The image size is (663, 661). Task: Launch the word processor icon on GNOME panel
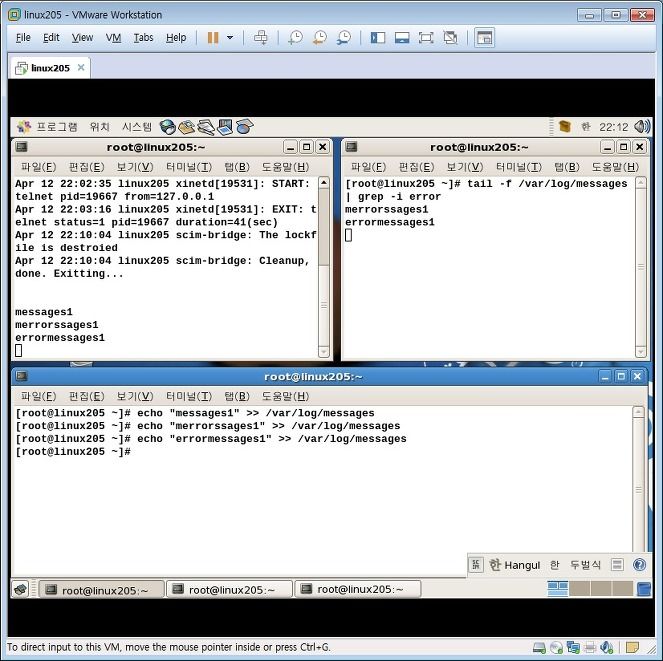[x=206, y=127]
